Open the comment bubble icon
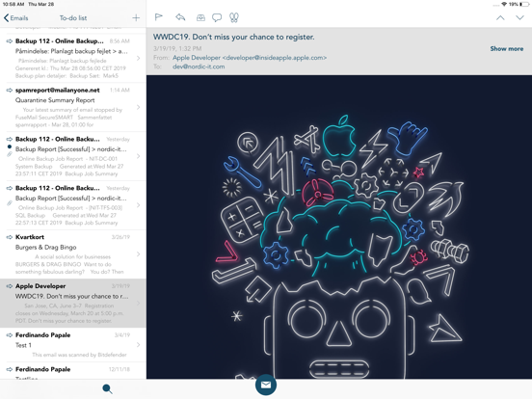This screenshot has width=532, height=399. pos(217,17)
